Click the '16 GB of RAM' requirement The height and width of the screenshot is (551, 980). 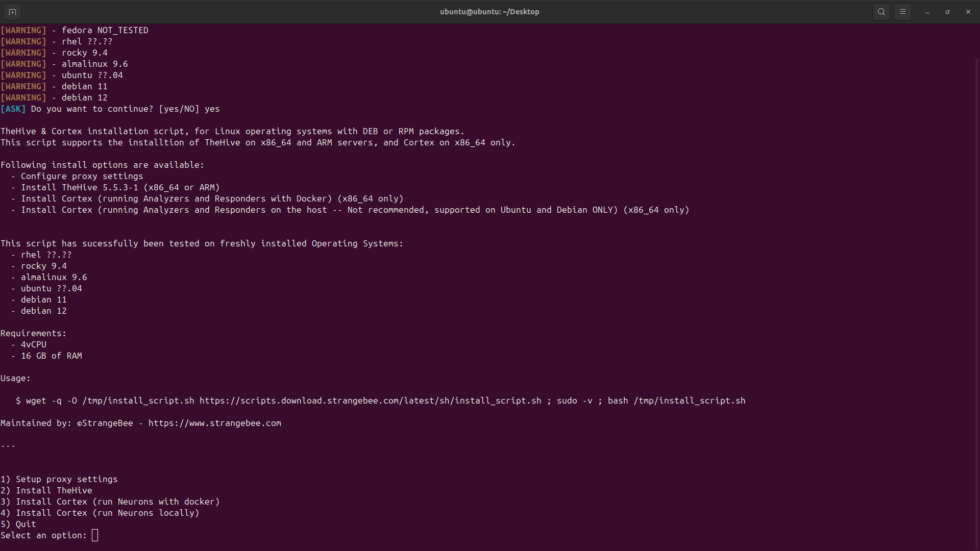pyautogui.click(x=51, y=356)
